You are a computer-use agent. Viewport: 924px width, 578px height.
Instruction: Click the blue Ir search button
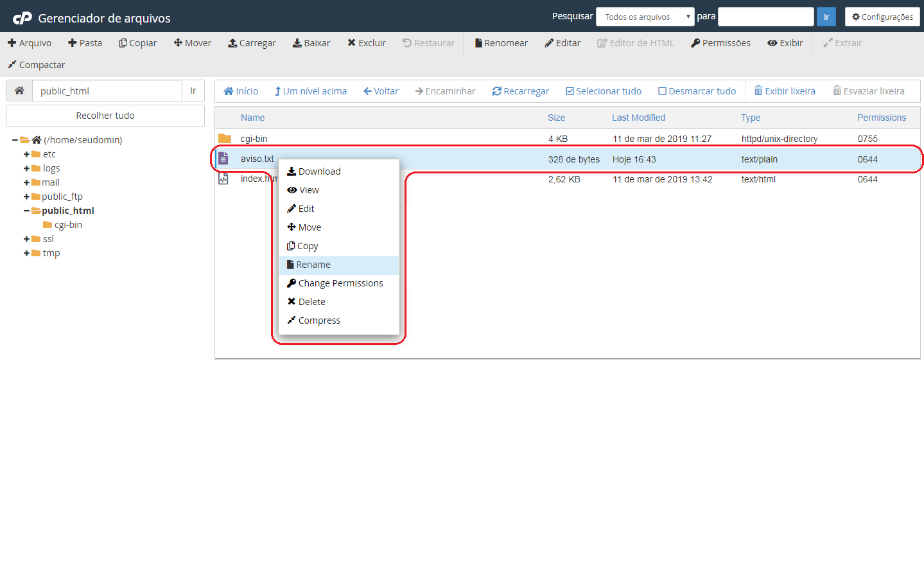[x=826, y=17]
